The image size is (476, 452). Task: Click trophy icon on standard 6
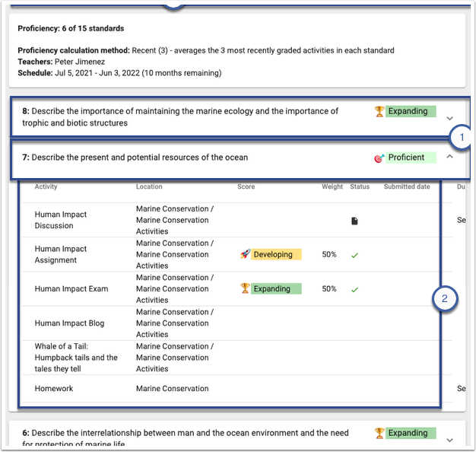379,433
